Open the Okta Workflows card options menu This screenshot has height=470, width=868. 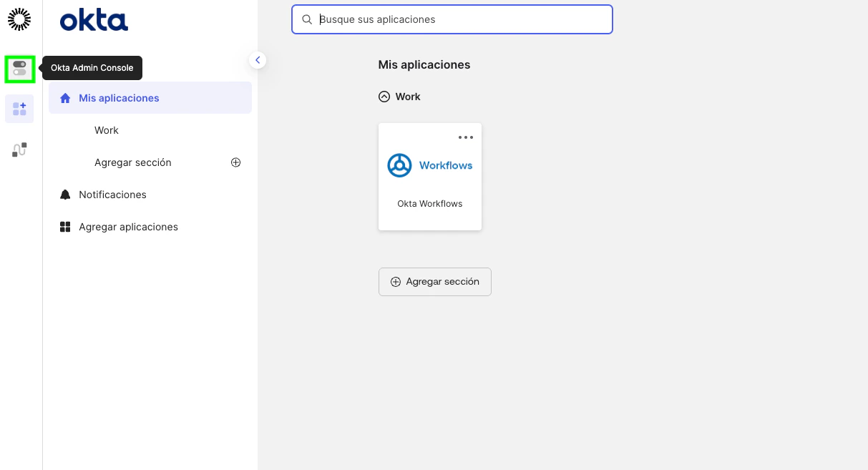466,137
